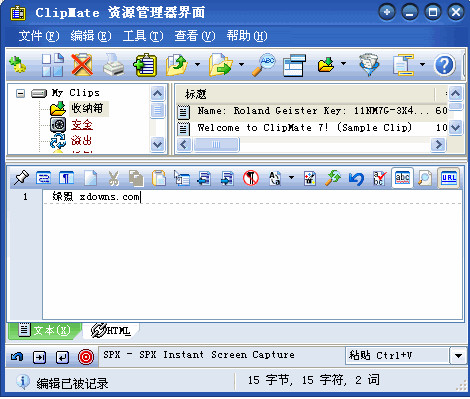This screenshot has height=399, width=470.
Task: Open dropdown beside the green up arrow folder
Action: (x=198, y=64)
